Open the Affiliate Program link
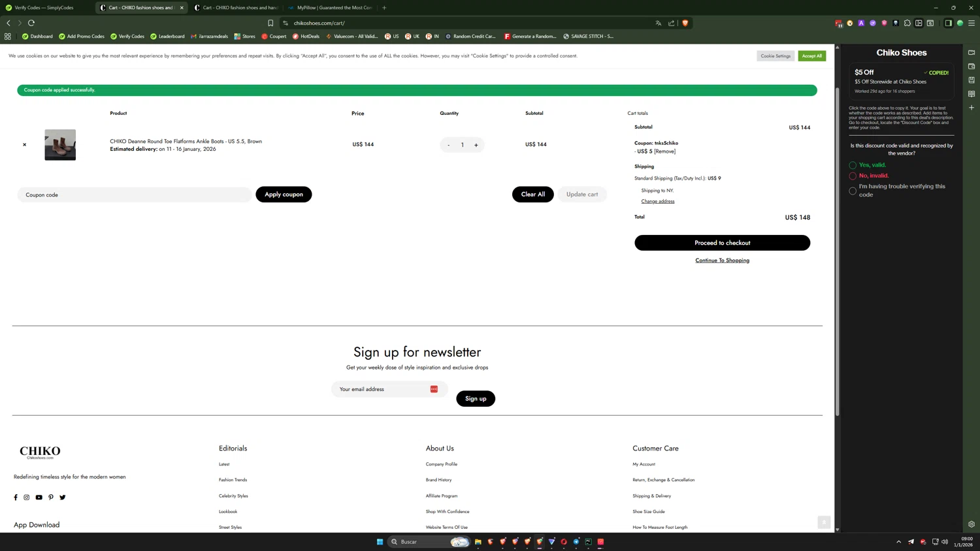 click(442, 496)
